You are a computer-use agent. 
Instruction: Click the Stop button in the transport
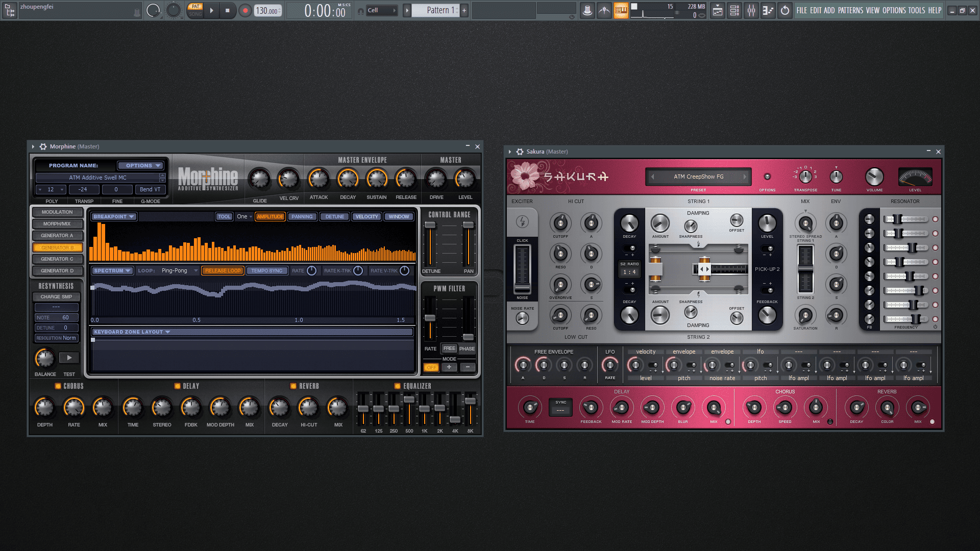(228, 10)
